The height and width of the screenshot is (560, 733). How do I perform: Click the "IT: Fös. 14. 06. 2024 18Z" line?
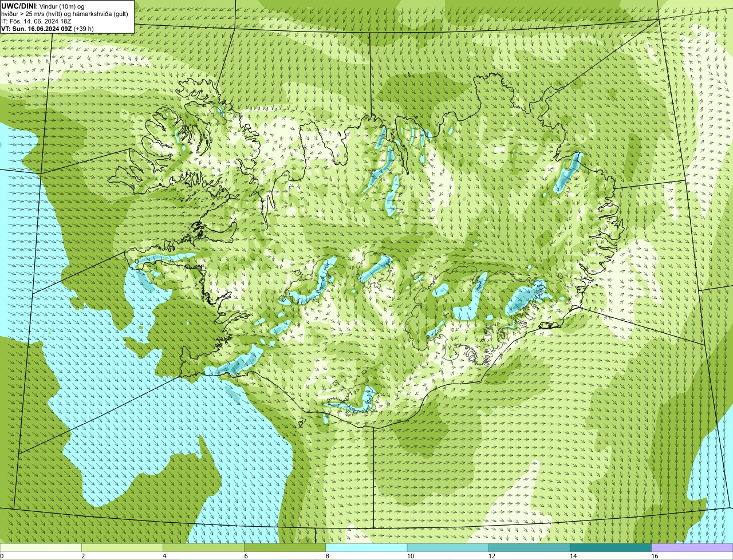[36, 21]
